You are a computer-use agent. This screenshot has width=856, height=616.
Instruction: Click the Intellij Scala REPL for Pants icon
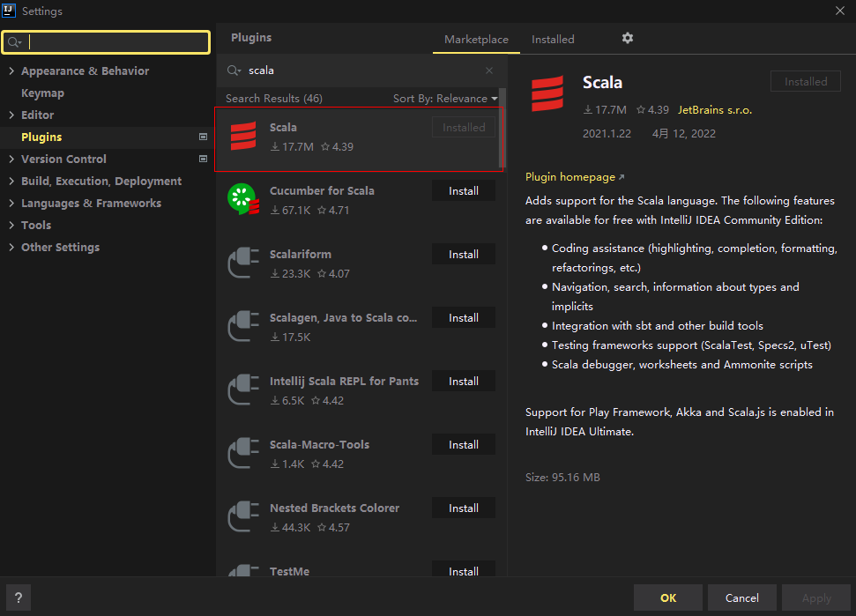243,389
